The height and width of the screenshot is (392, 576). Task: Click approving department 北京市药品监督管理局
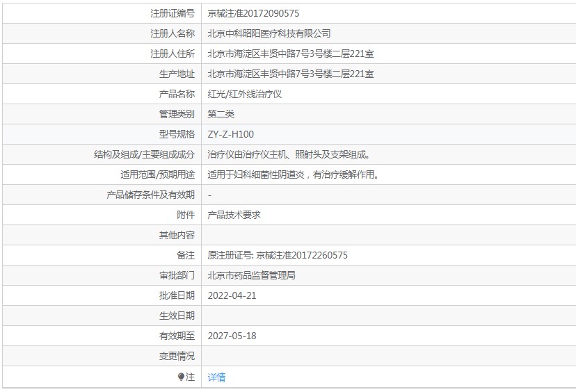(251, 276)
